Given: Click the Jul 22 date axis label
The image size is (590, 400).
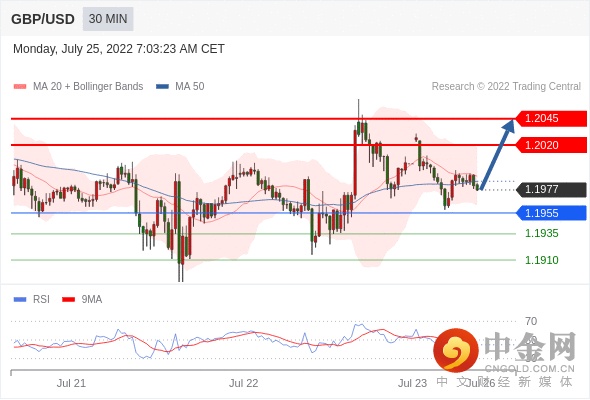Looking at the screenshot, I should click(x=243, y=383).
